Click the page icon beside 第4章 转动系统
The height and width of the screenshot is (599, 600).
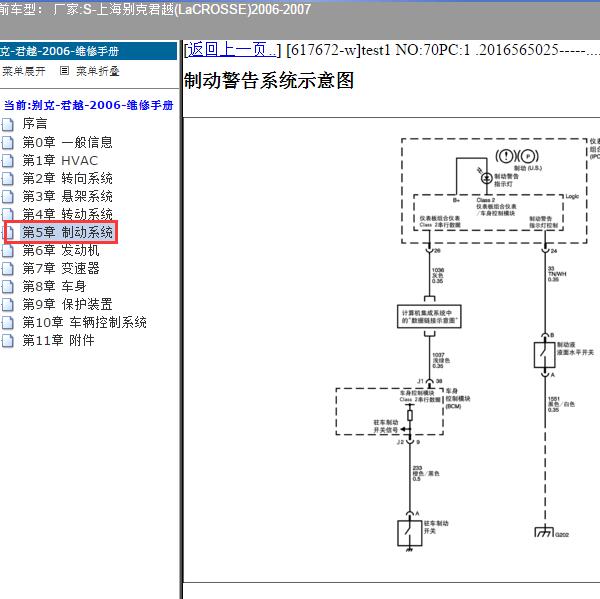pyautogui.click(x=8, y=215)
